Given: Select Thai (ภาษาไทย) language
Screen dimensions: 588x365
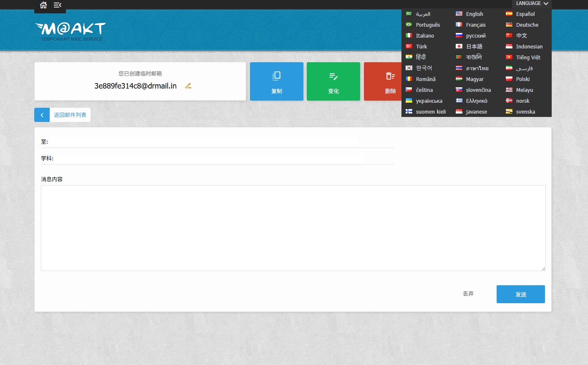Looking at the screenshot, I should 472,68.
